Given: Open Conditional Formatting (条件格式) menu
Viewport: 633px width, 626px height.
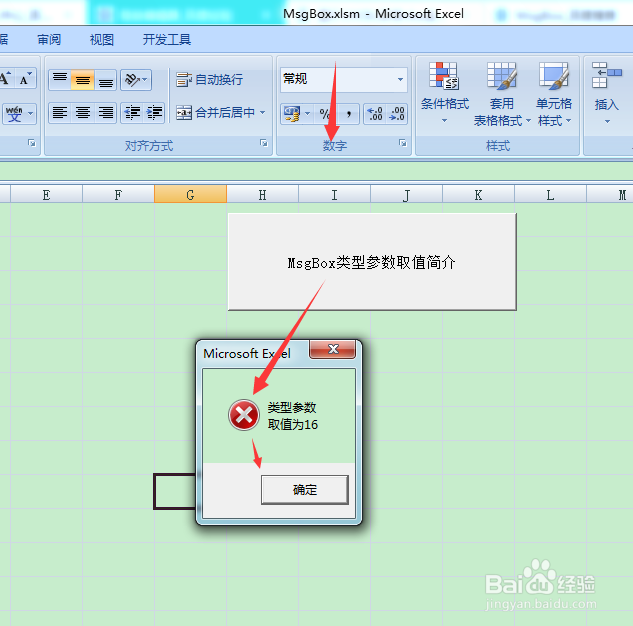Looking at the screenshot, I should pos(444,93).
